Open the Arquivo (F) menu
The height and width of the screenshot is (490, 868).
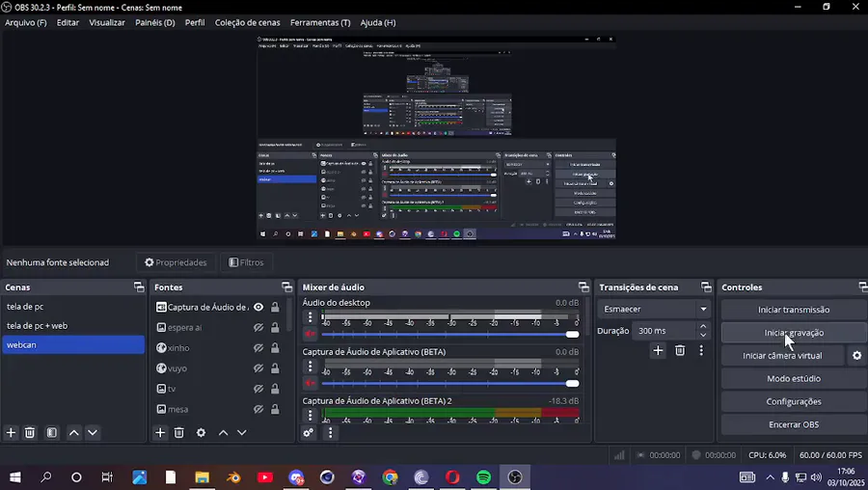pos(25,23)
